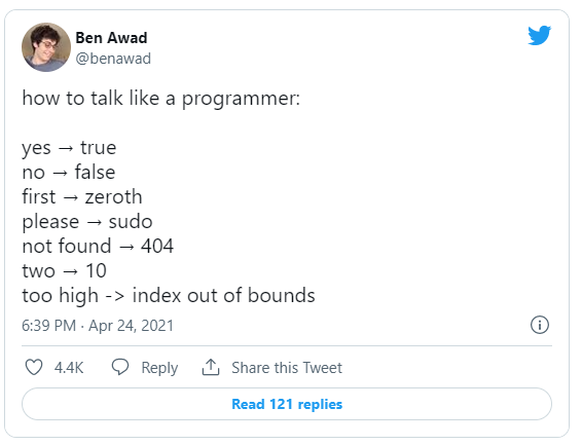The height and width of the screenshot is (445, 582).
Task: Click the Apr 24, 2021 date
Action: pyautogui.click(x=131, y=325)
